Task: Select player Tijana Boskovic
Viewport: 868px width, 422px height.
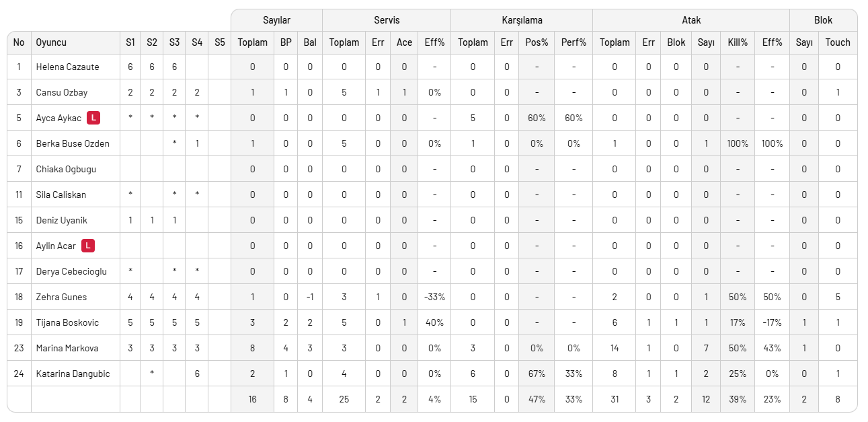Action: click(x=67, y=322)
